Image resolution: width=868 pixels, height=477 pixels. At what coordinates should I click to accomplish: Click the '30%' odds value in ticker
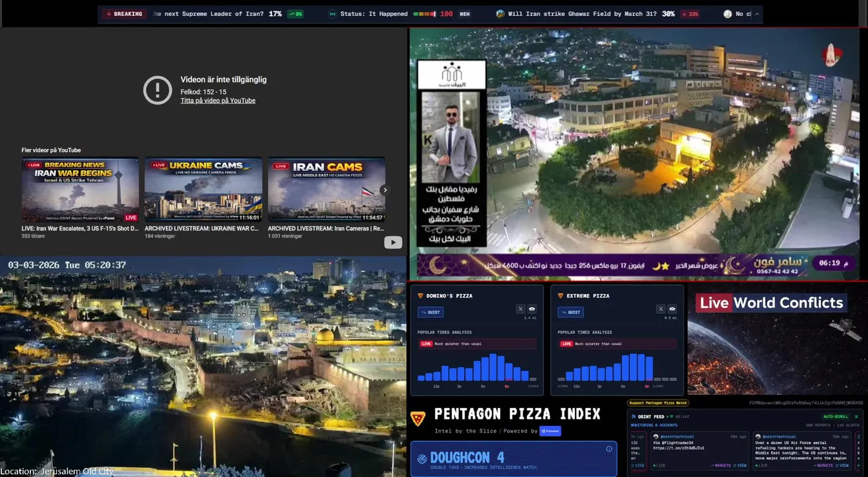(x=668, y=14)
